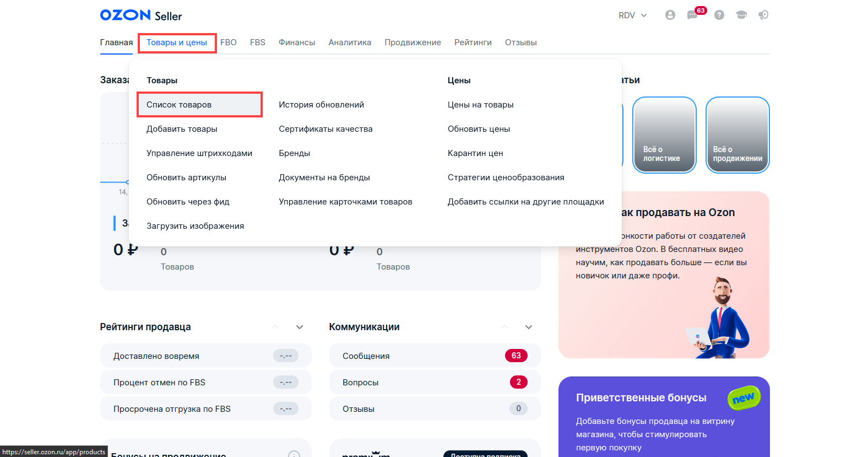Switch to the FBO tab

point(229,42)
